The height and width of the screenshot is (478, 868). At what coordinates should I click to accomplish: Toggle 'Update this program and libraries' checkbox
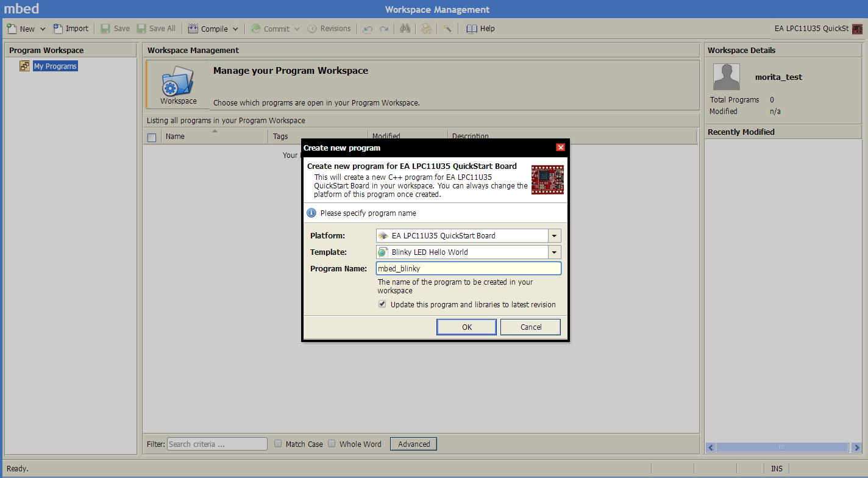382,304
